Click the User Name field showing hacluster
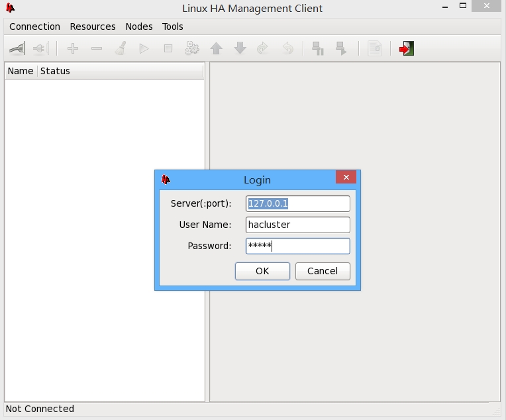Viewport: 506px width, 420px height. (x=298, y=225)
